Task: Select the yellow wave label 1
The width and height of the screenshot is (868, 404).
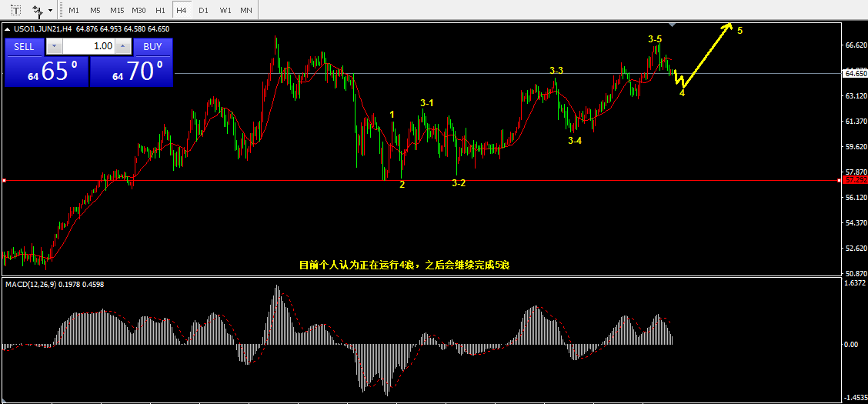Action: tap(392, 115)
